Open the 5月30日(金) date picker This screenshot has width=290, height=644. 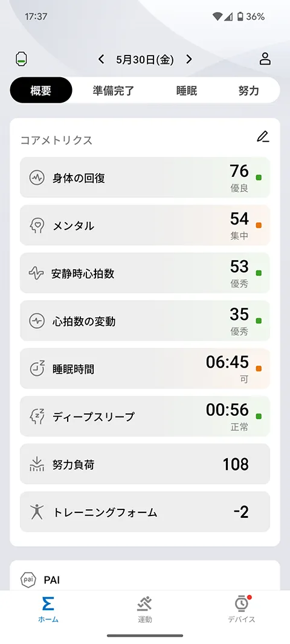(145, 60)
